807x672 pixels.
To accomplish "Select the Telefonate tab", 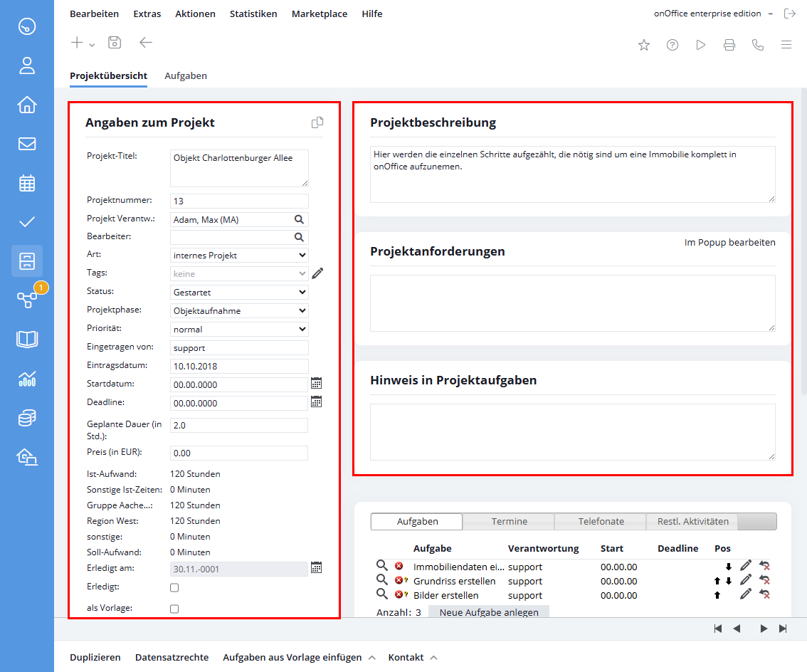I will tap(600, 521).
